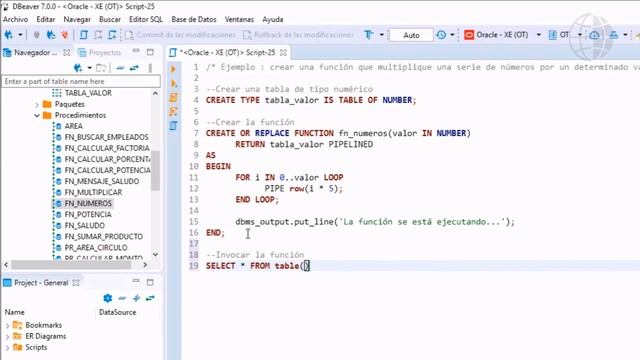Viewport: 640px width, 360px height.
Task: Click the Auto commit mode field
Action: (x=411, y=35)
